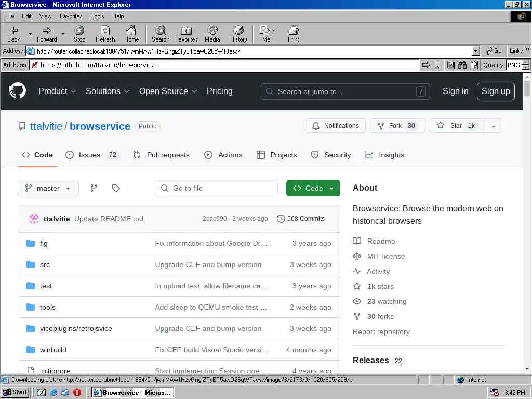Star the browservice repository
The width and height of the screenshot is (532, 399).
458,126
